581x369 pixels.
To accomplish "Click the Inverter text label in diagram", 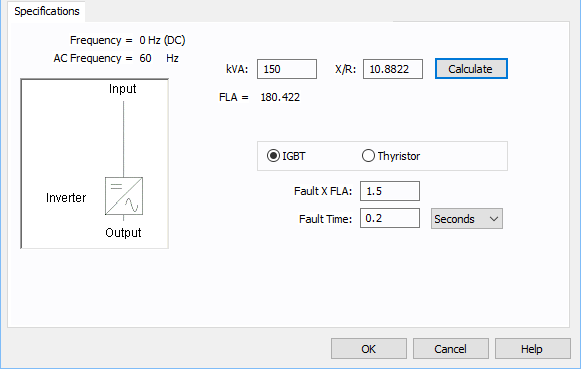I will coord(66,198).
